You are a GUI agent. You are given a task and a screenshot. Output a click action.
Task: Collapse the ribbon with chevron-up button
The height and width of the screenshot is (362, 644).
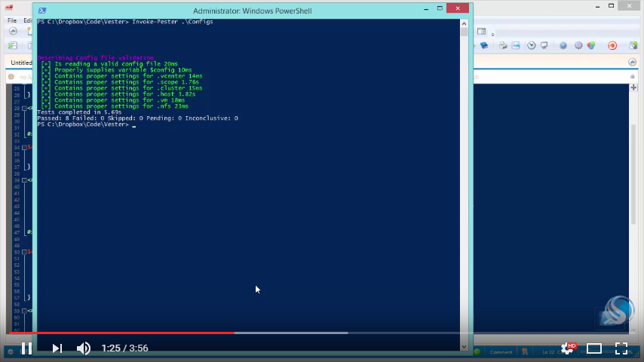632,63
